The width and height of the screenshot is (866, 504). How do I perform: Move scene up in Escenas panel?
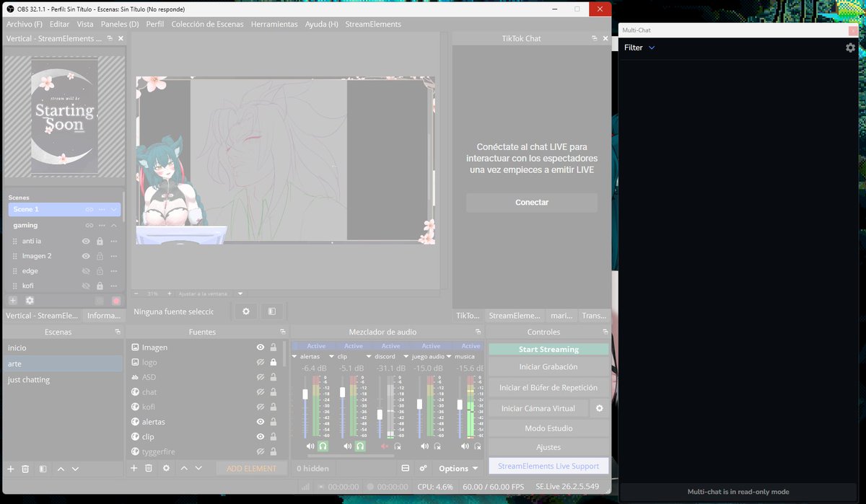pos(61,469)
